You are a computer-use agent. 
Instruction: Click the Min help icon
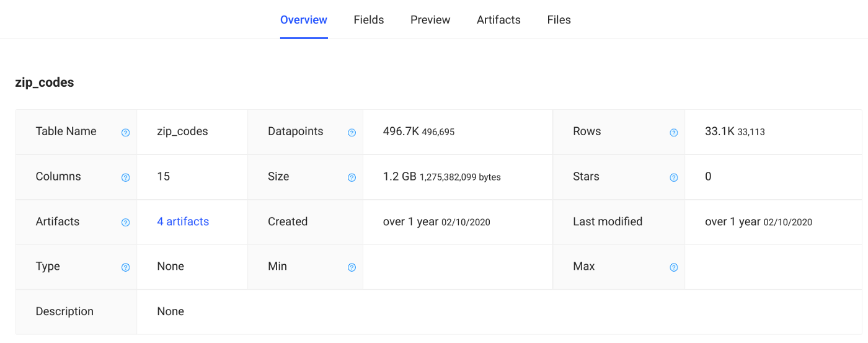tap(352, 267)
